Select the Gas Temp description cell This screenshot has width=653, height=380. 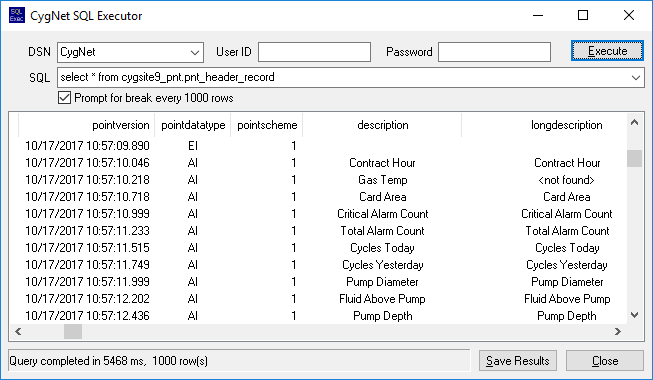click(x=382, y=180)
